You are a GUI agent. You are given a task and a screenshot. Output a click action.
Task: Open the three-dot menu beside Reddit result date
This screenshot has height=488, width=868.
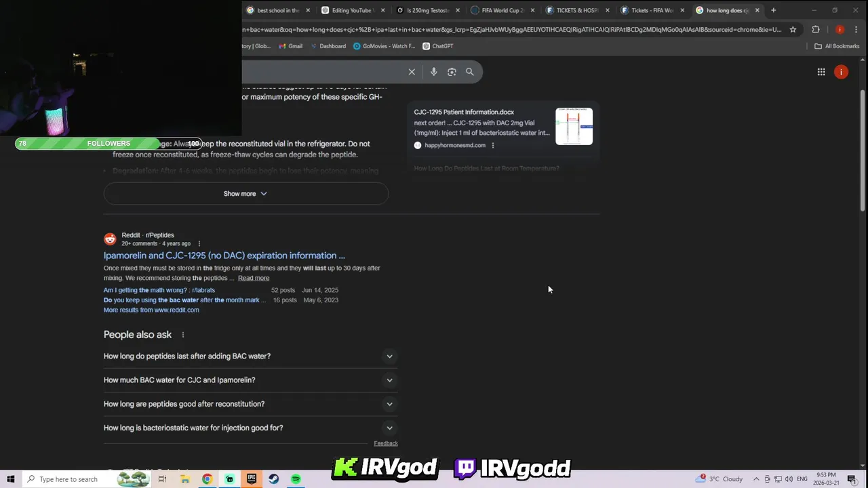(x=199, y=243)
